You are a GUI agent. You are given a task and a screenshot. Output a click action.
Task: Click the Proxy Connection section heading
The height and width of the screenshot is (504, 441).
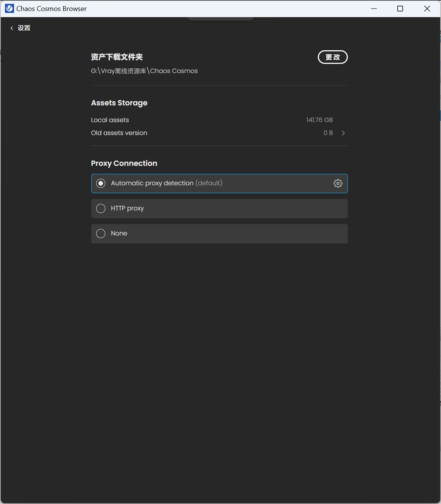tap(124, 163)
